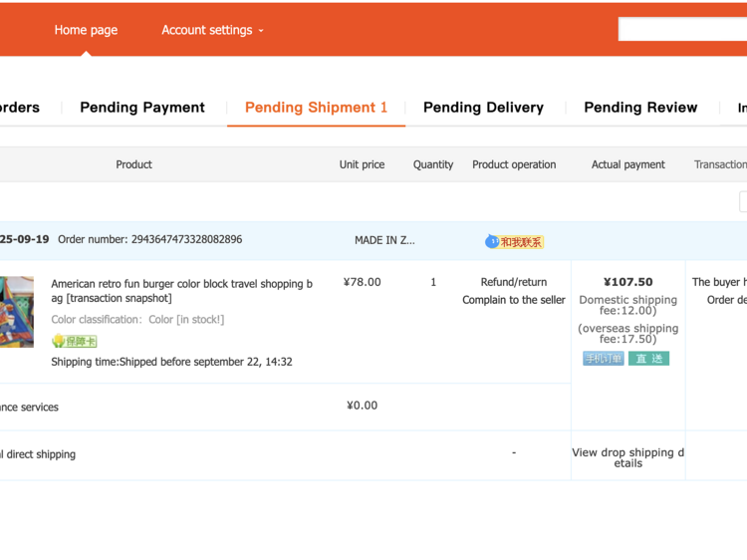Click the ¥107.50 actual payment amount
Viewport: 747px width, 560px height.
coord(627,282)
